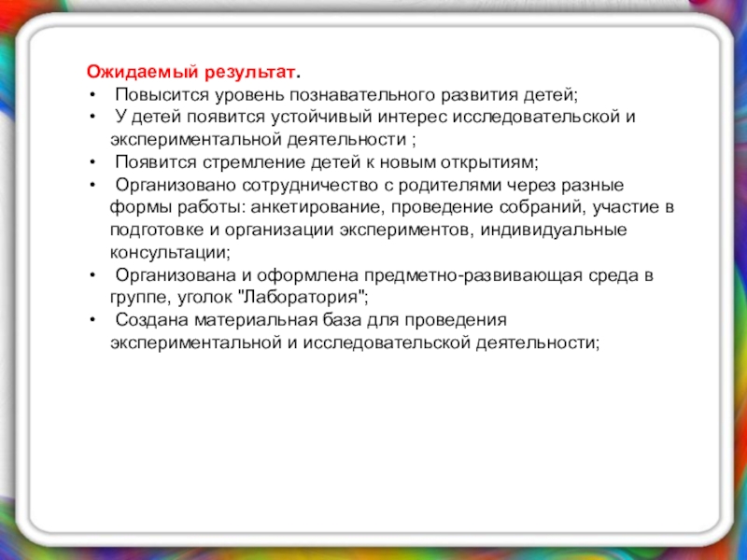Click the line "Повысится уровень познавательного развития детей"
Screen dimensions: 747x560
[347, 95]
